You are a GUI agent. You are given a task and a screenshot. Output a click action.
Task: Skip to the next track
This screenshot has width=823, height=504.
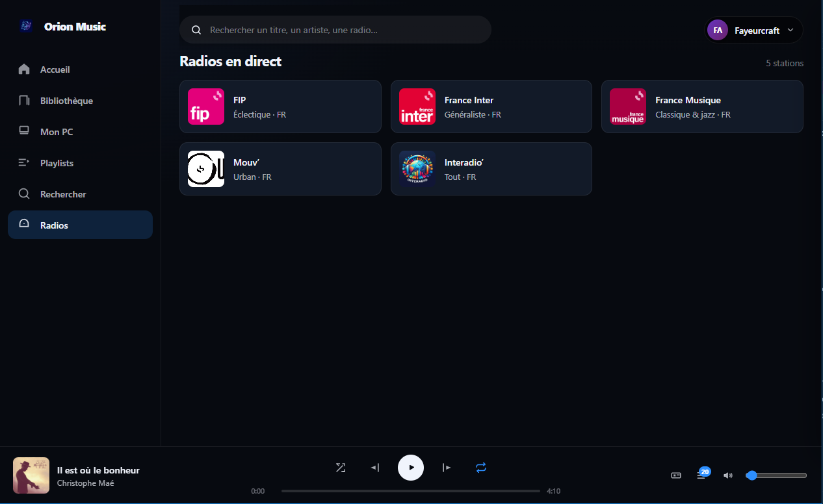coord(447,468)
